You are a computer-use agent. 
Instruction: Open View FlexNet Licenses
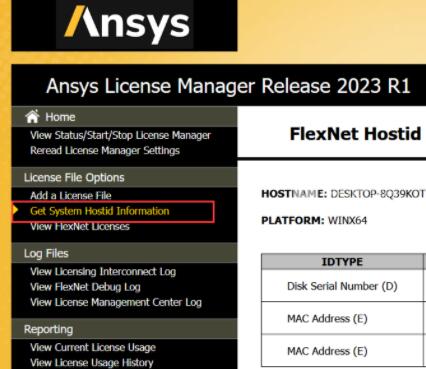pos(80,226)
